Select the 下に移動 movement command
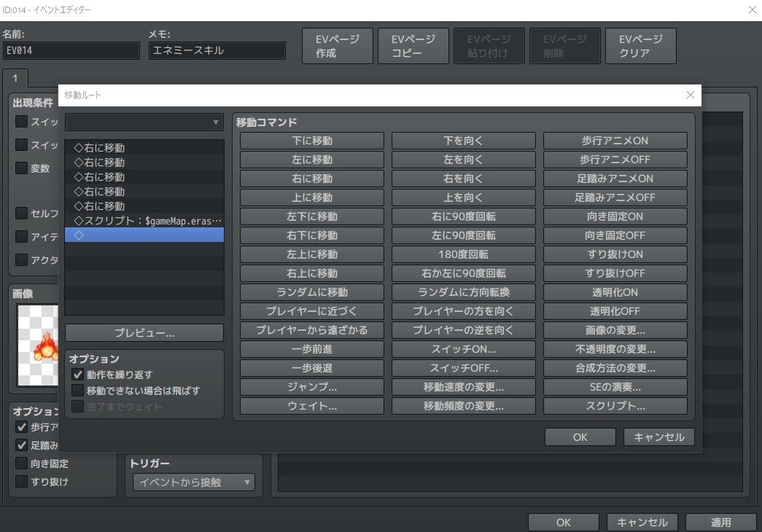Viewport: 762px width, 532px height. click(311, 140)
